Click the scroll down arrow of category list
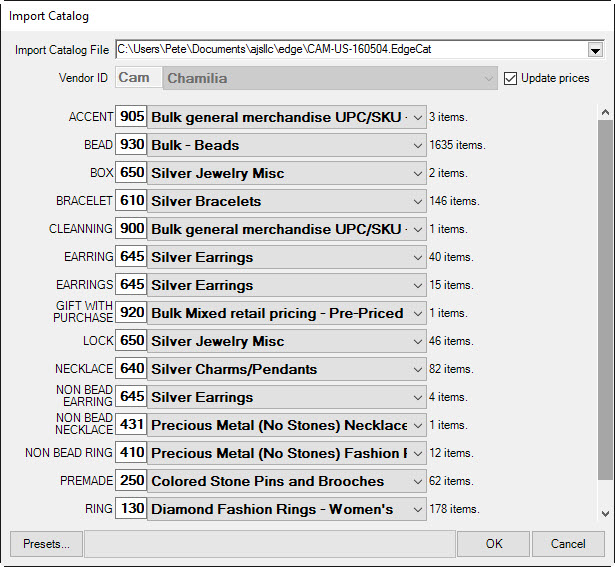 (x=604, y=515)
